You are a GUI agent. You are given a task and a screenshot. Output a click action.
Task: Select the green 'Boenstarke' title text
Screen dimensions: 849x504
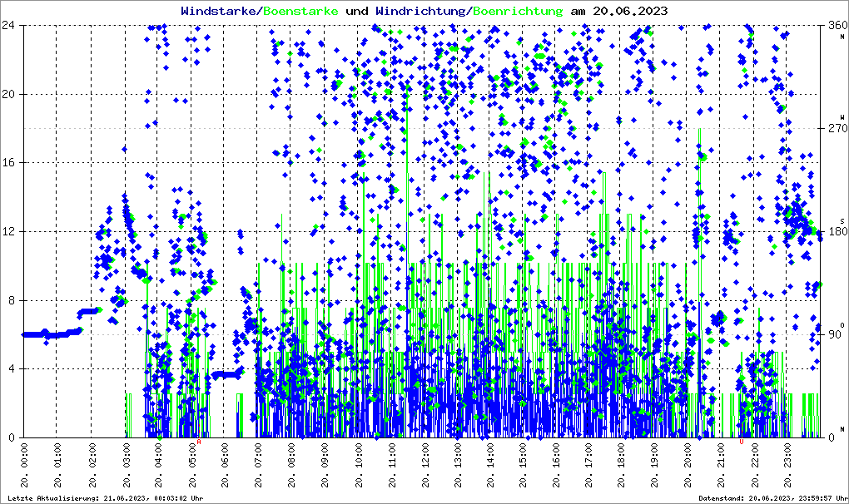[300, 11]
